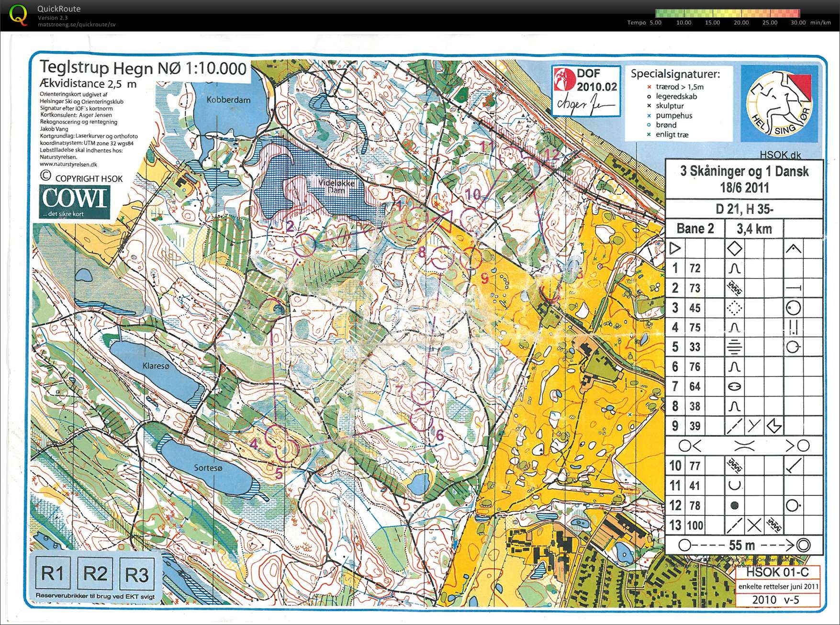The width and height of the screenshot is (840, 625).
Task: Click the 'HSOK 01-C' map code
Action: (x=777, y=572)
